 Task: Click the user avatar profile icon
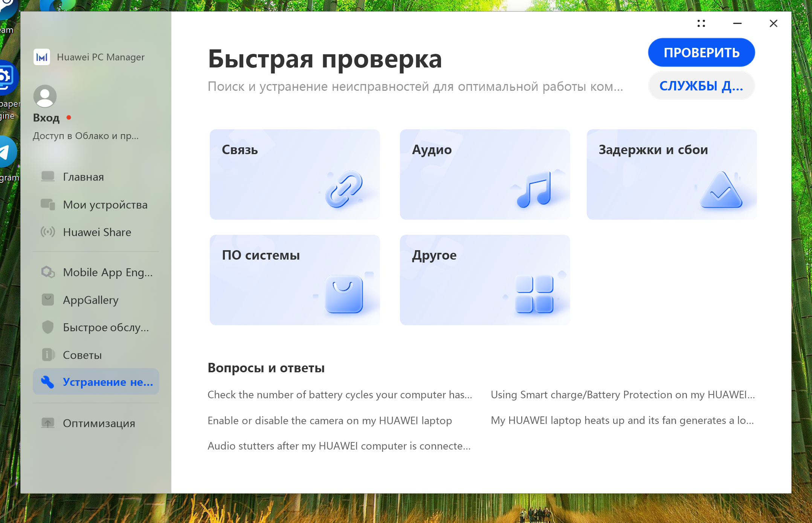tap(45, 96)
